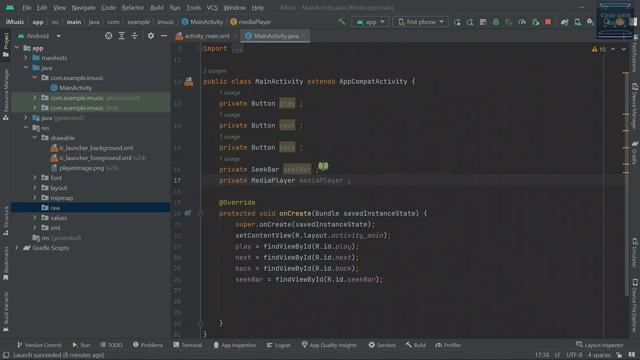Hide the Project panel with minus icon
This screenshot has width=640, height=360.
click(x=164, y=36)
